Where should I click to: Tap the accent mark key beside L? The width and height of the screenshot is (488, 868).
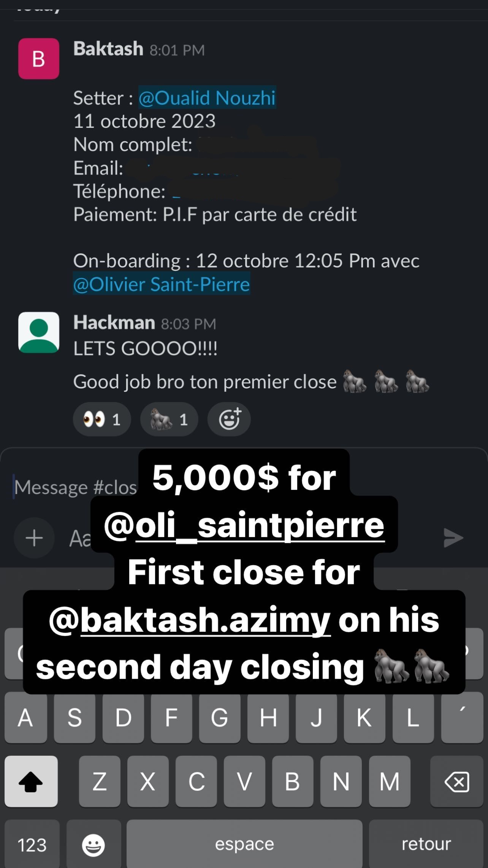pos(462,718)
